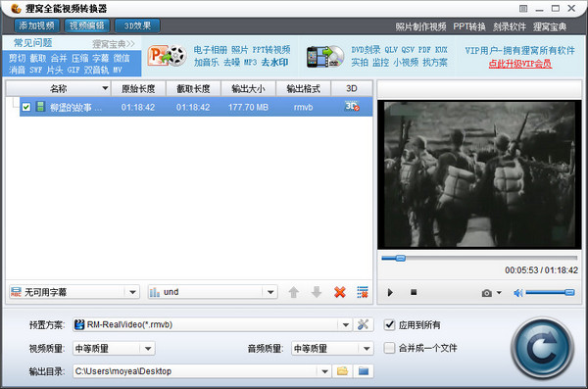Open the 名称 column dropdown arrow
This screenshot has width=588, height=389.
pos(105,88)
